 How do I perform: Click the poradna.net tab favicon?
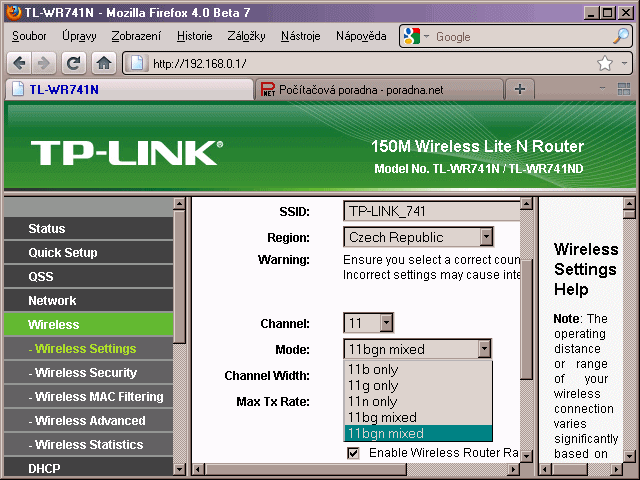click(x=268, y=89)
